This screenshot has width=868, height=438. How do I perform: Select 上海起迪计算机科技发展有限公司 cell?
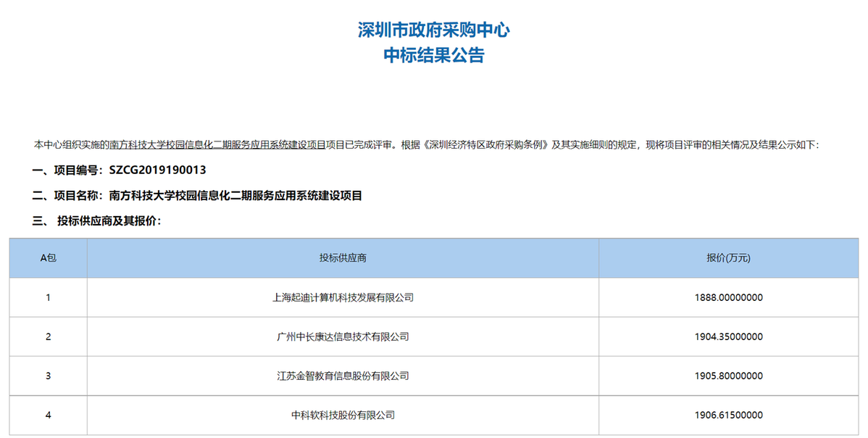(x=343, y=297)
